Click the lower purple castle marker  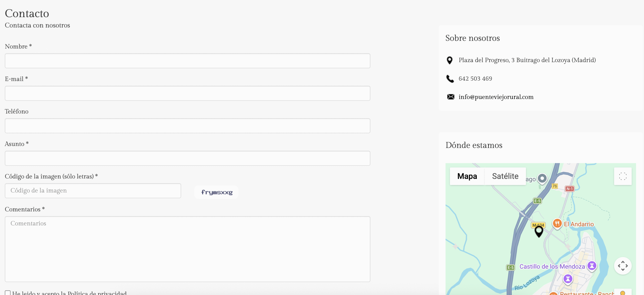pyautogui.click(x=568, y=279)
